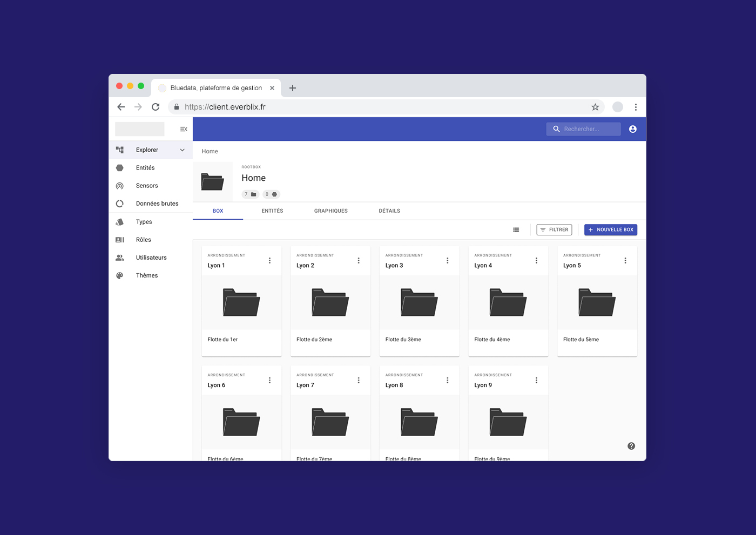Open Sensors from the sidebar
Screen dimensions: 756x535
pos(146,186)
